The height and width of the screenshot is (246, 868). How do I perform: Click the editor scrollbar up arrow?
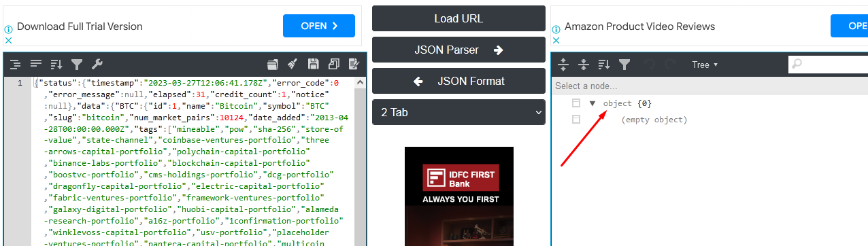(x=360, y=82)
